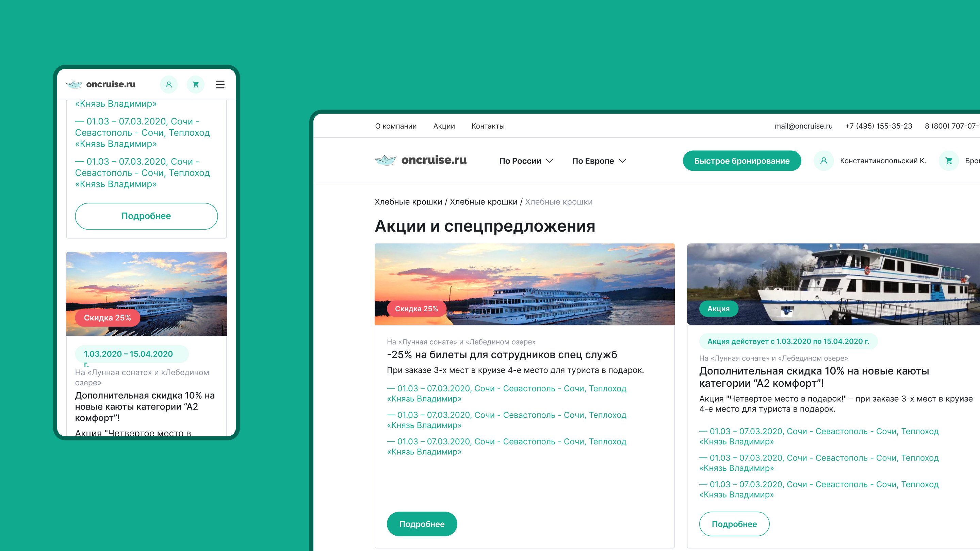Screen dimensions: 980x551
Task: Click Дополнительная скидка 10% headline in desktop card
Action: pyautogui.click(x=814, y=377)
